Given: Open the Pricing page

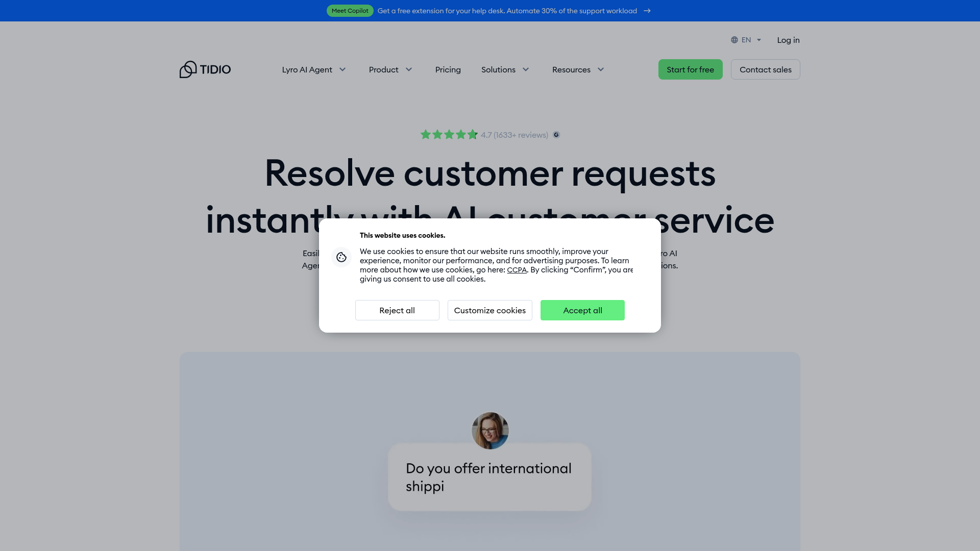Looking at the screenshot, I should tap(448, 69).
